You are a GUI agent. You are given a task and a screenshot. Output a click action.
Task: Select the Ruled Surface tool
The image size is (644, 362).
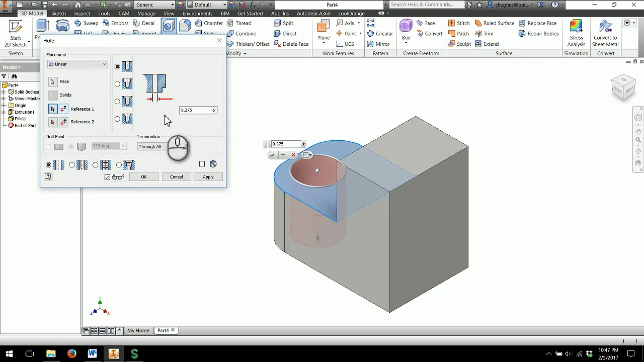click(x=494, y=23)
